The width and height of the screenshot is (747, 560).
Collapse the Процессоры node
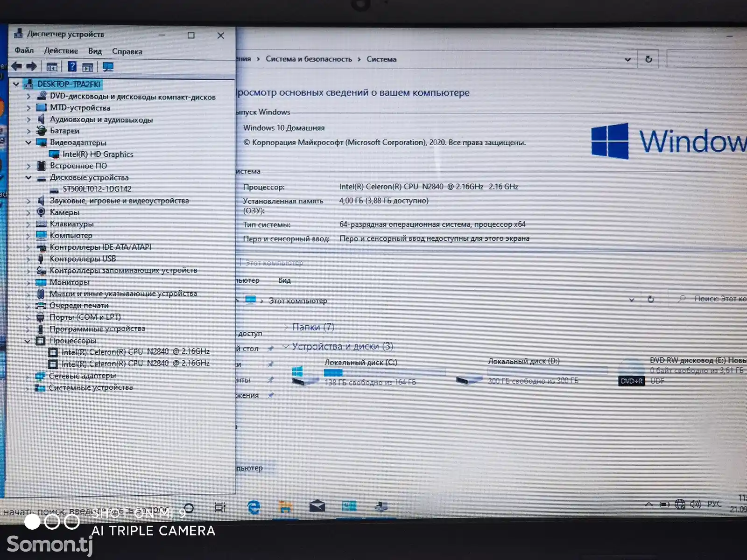coord(28,341)
